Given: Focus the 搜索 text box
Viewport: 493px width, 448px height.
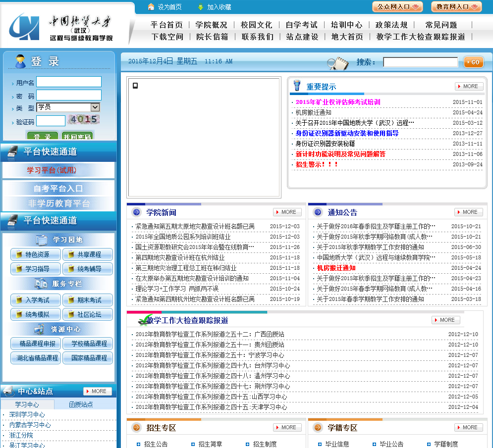Looking at the screenshot, I should pos(420,62).
